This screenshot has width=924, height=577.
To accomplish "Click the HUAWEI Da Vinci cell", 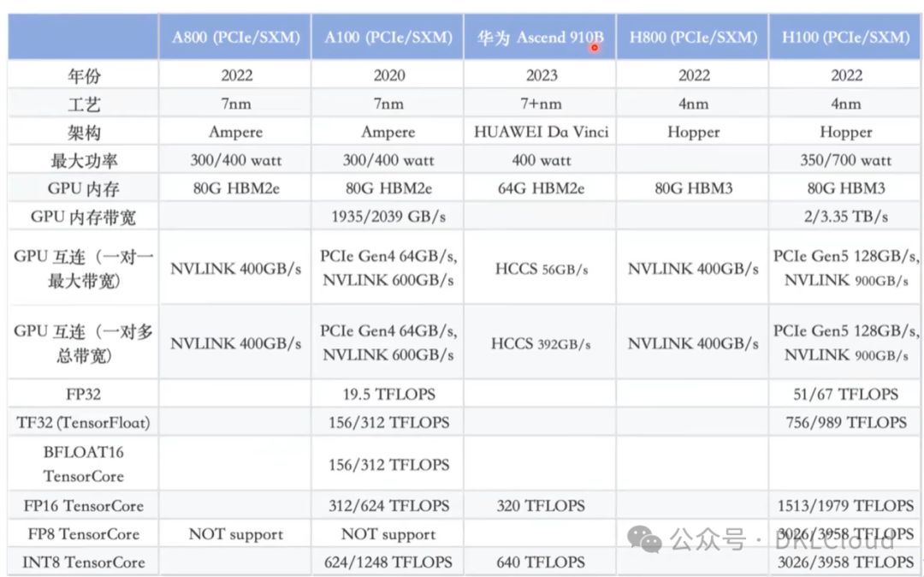I will 541,132.
